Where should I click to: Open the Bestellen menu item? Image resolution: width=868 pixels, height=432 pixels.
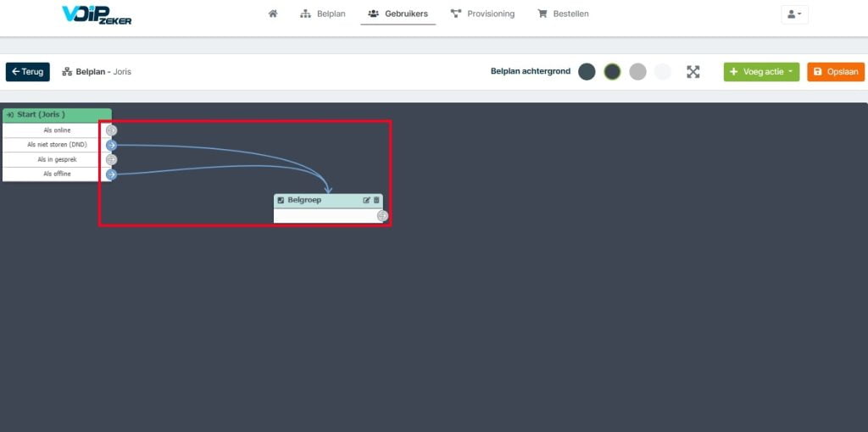[x=564, y=14]
